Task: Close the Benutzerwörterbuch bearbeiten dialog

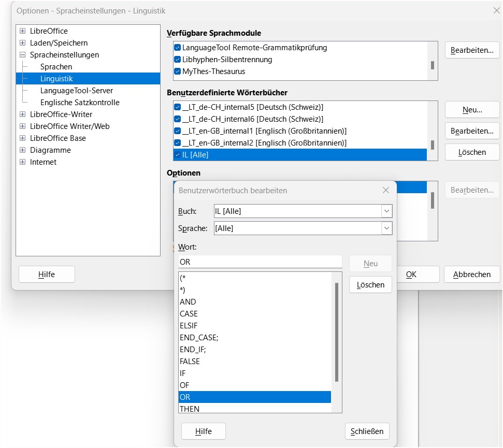Action: [x=386, y=190]
